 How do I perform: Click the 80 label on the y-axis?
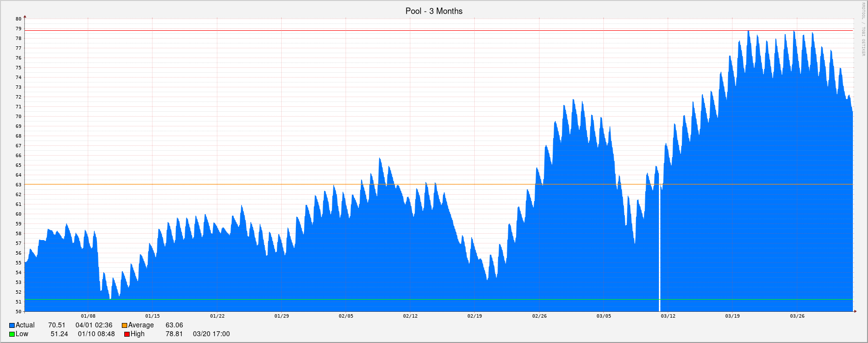coord(19,19)
